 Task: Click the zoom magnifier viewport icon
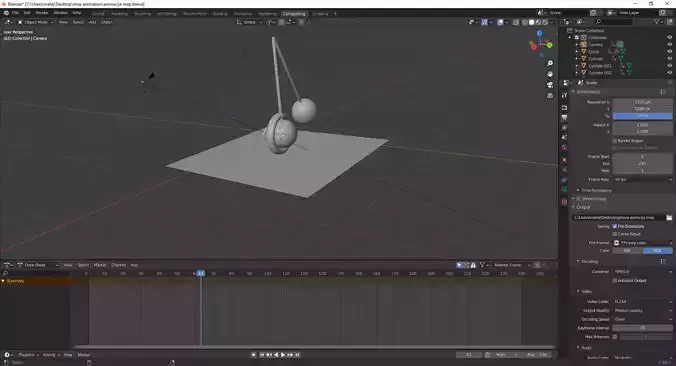(550, 63)
